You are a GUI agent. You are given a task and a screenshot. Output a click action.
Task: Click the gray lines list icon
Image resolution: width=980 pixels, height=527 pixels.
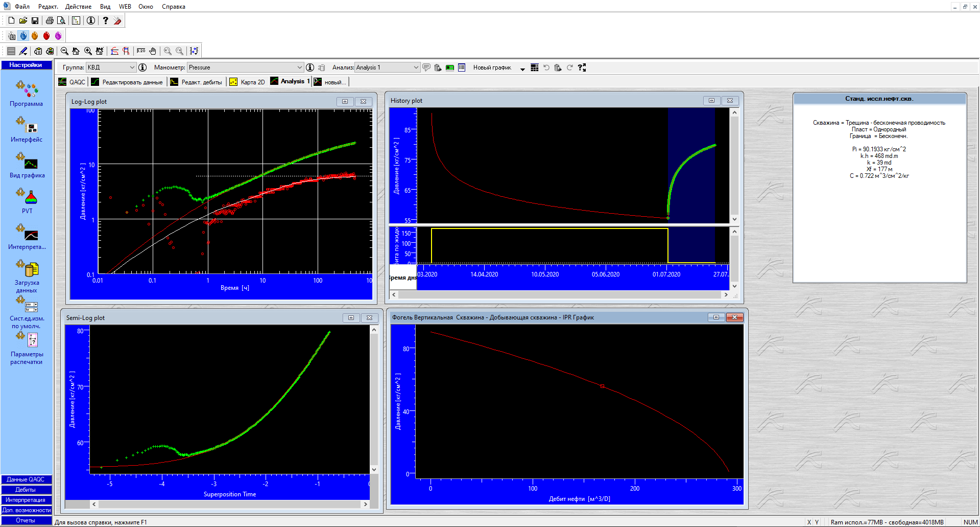click(x=11, y=51)
